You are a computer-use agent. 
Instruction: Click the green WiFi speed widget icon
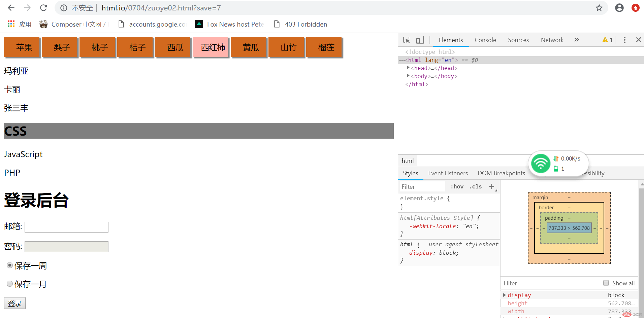coord(540,163)
